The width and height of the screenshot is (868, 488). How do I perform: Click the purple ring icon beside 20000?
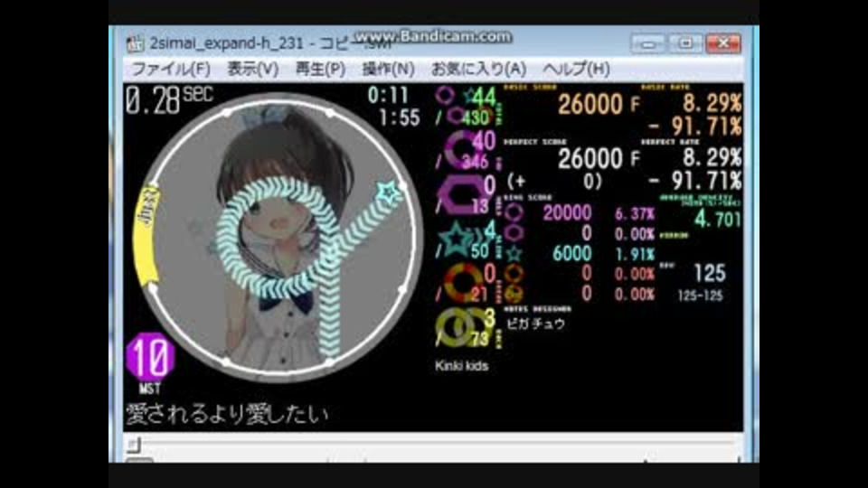514,212
